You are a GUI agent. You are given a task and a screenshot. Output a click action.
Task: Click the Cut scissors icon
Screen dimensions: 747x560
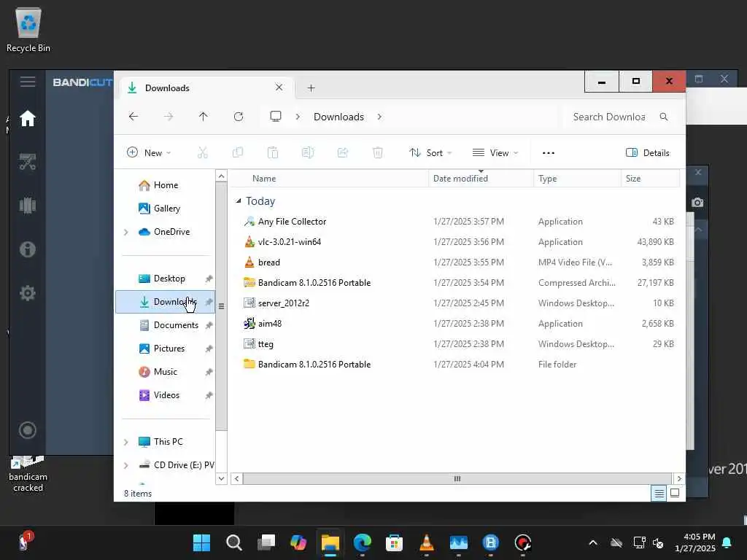point(203,152)
